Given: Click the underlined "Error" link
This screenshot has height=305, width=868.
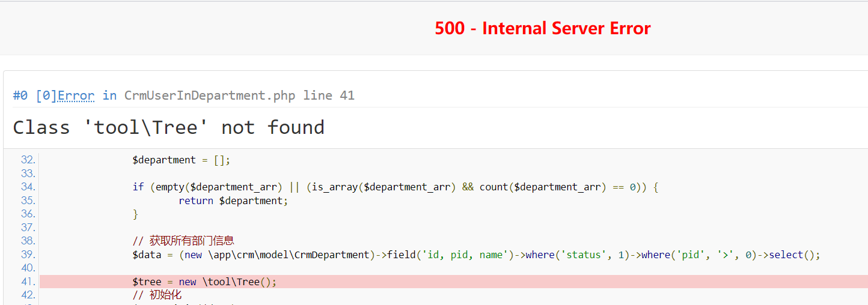Looking at the screenshot, I should point(76,95).
